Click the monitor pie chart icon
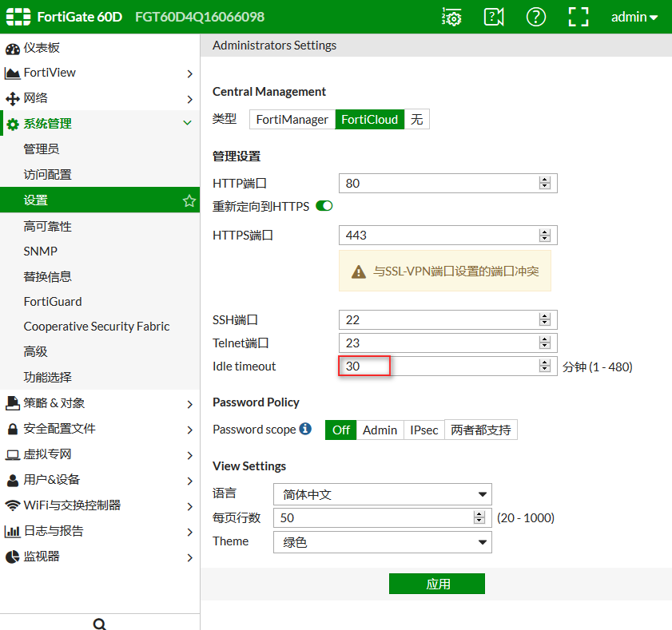Screen dimensions: 672x630 (13, 557)
